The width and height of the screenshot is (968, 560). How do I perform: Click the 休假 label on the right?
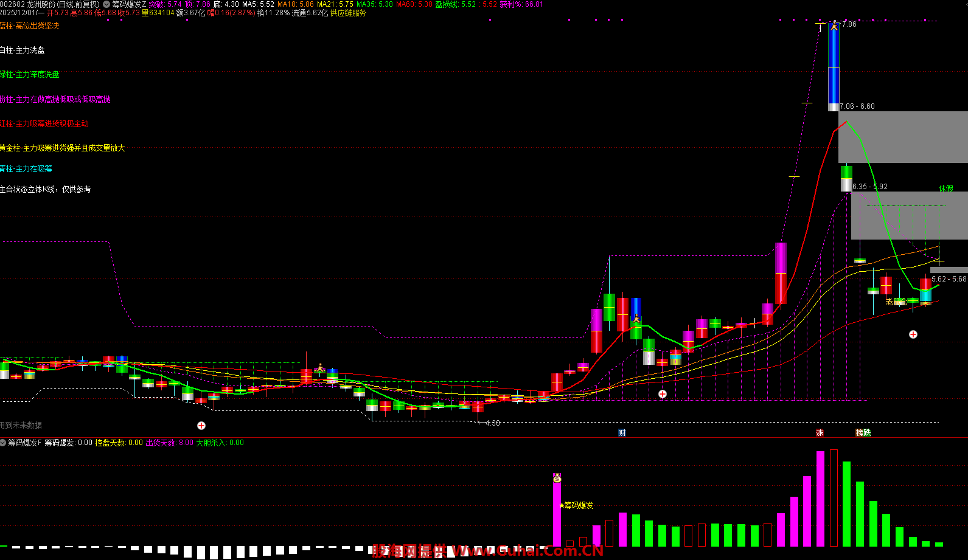(x=945, y=188)
